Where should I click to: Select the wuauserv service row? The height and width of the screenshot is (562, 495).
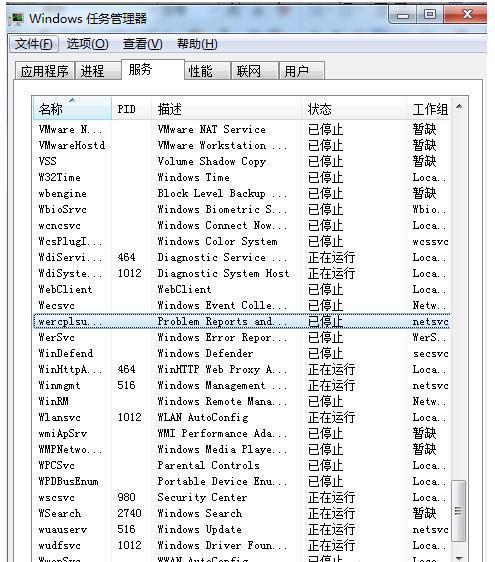tap(242, 529)
